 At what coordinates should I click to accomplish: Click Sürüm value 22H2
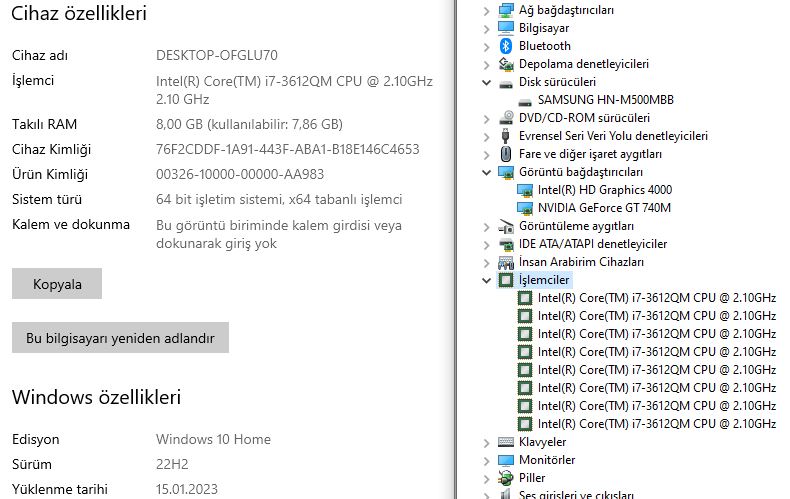pos(172,464)
